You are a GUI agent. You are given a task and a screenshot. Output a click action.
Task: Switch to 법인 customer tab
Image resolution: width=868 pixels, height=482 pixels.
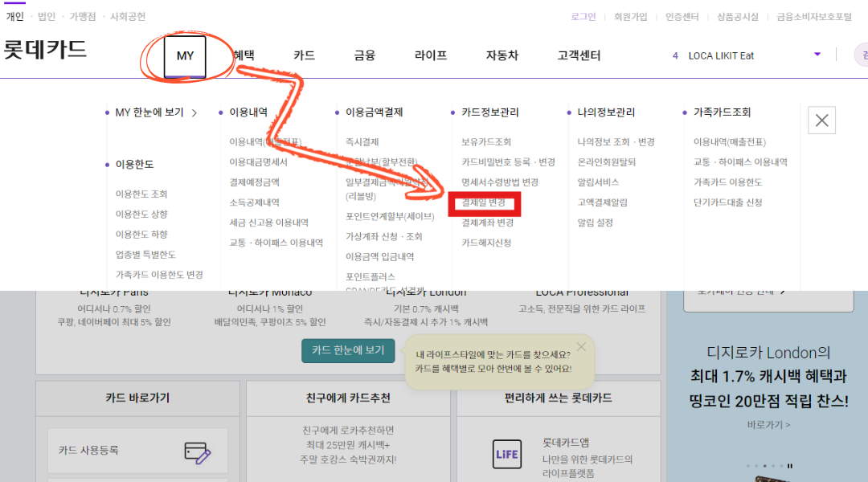[47, 17]
